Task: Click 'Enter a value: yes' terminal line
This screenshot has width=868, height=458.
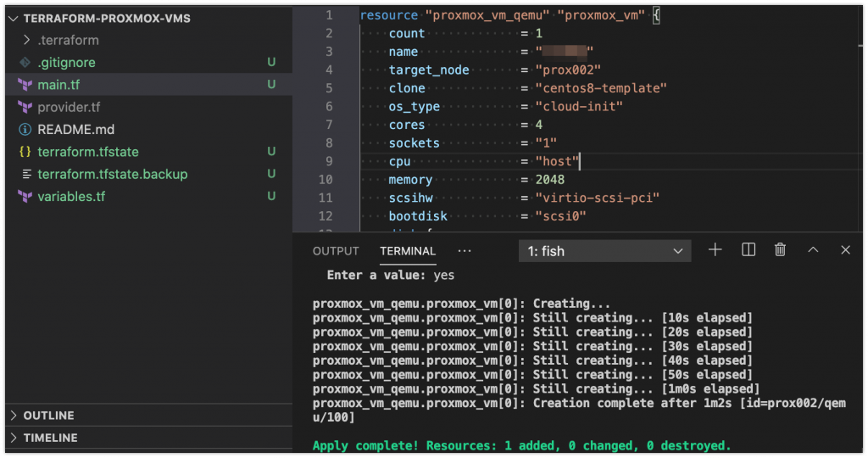Action: [390, 276]
